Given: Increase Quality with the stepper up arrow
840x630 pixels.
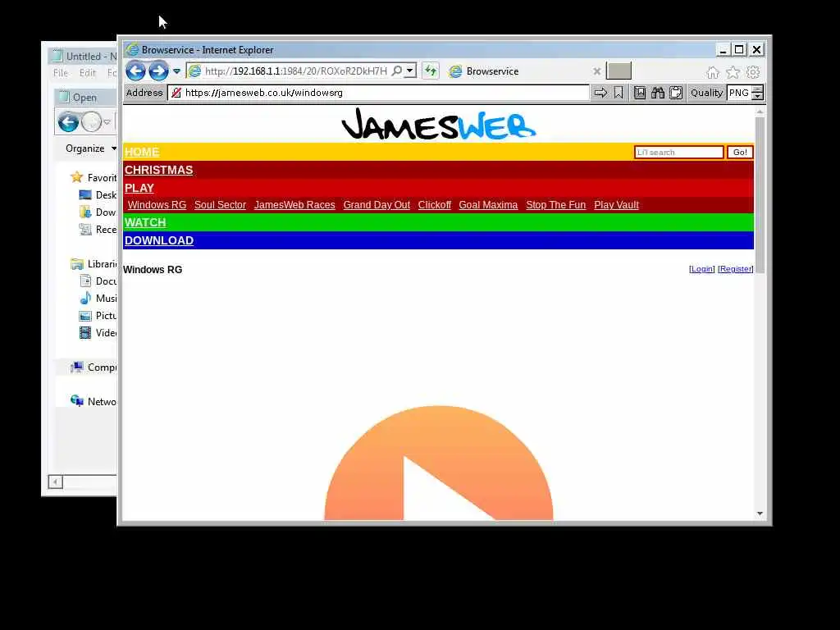Looking at the screenshot, I should point(757,89).
